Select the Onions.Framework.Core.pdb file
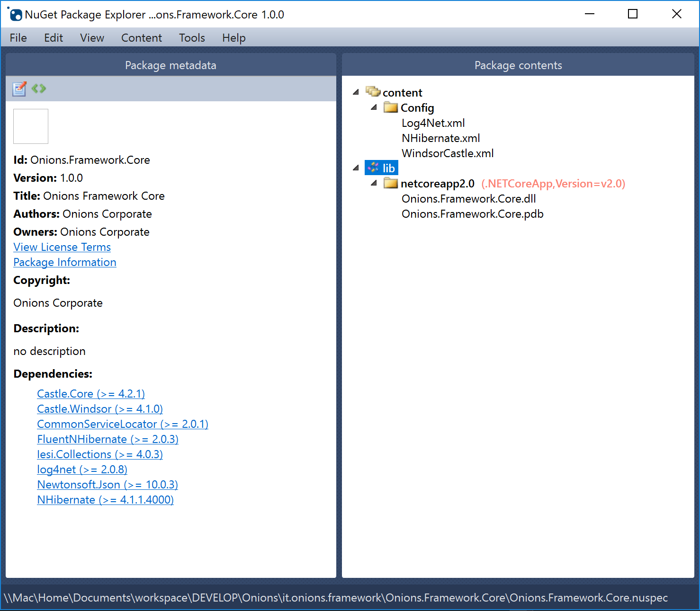Image resolution: width=700 pixels, height=611 pixels. [473, 214]
